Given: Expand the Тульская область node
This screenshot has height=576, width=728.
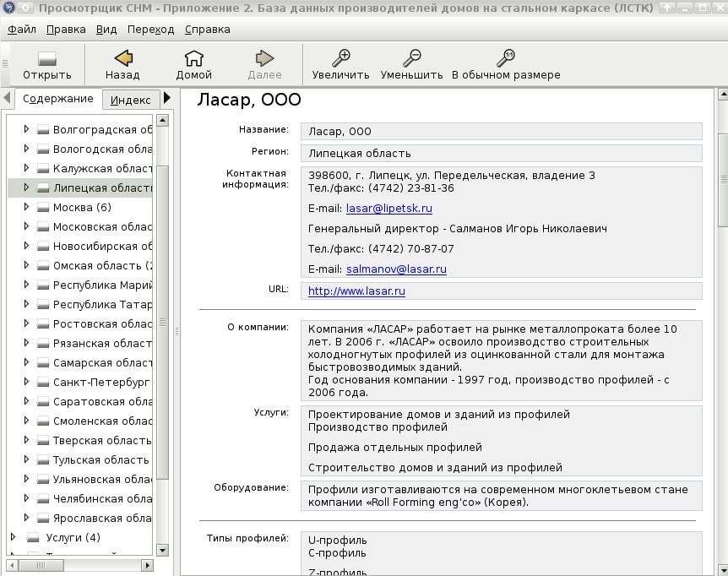Looking at the screenshot, I should coord(26,459).
